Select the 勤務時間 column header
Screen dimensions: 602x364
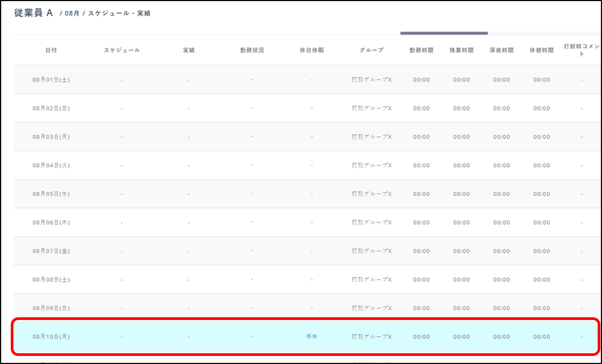422,50
